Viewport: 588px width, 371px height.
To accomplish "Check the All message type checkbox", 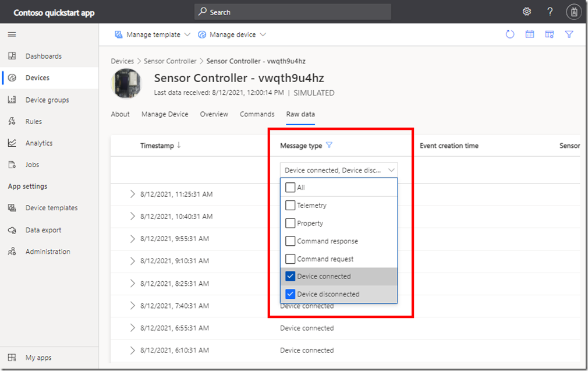I will pyautogui.click(x=291, y=187).
